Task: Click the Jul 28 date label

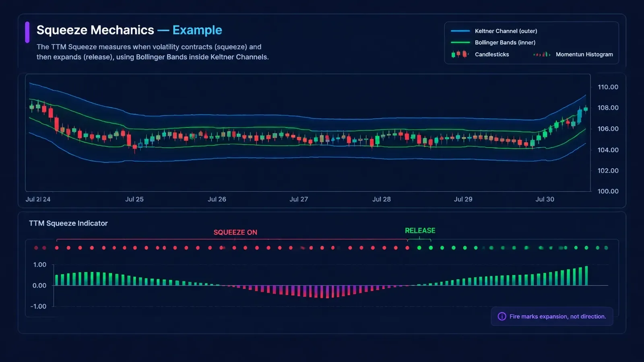Action: 382,199
